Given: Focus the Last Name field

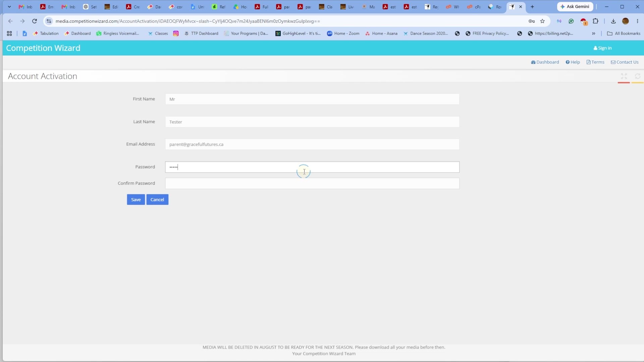Looking at the screenshot, I should pos(312,122).
